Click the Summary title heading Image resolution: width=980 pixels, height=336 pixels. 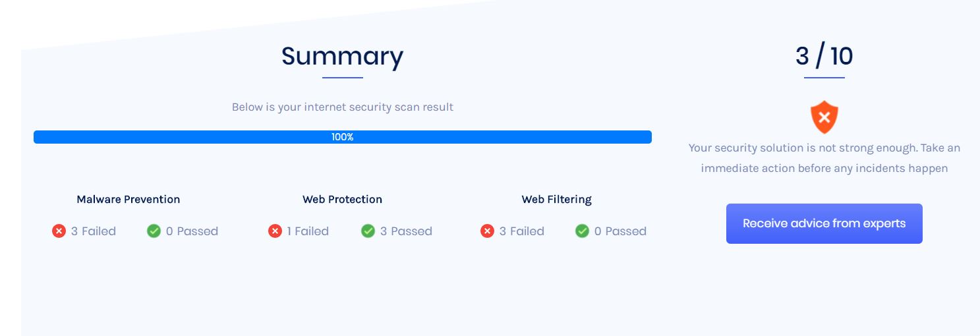coord(342,56)
